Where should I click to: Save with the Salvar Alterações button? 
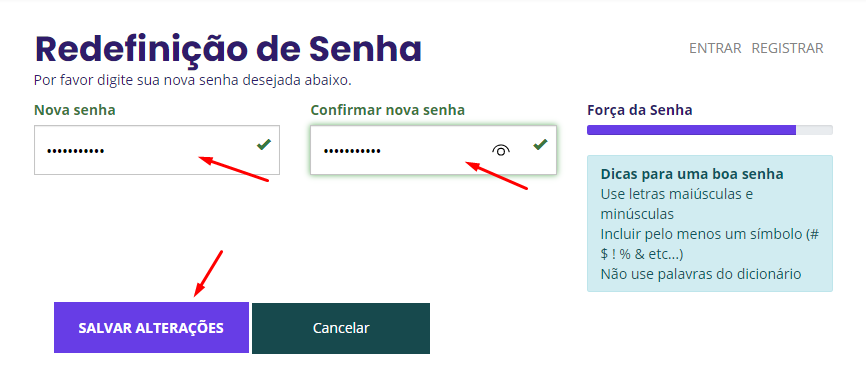pyautogui.click(x=151, y=328)
